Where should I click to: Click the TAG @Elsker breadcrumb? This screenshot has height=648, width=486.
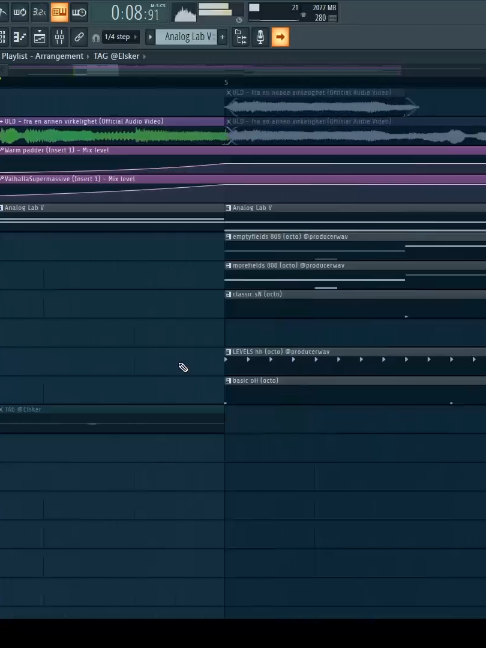[x=116, y=56]
